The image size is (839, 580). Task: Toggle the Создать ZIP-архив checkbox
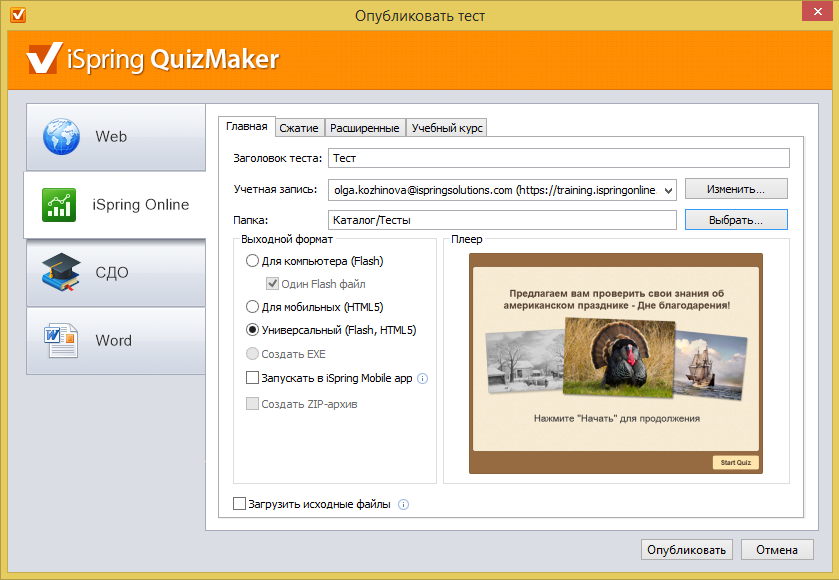pos(252,403)
